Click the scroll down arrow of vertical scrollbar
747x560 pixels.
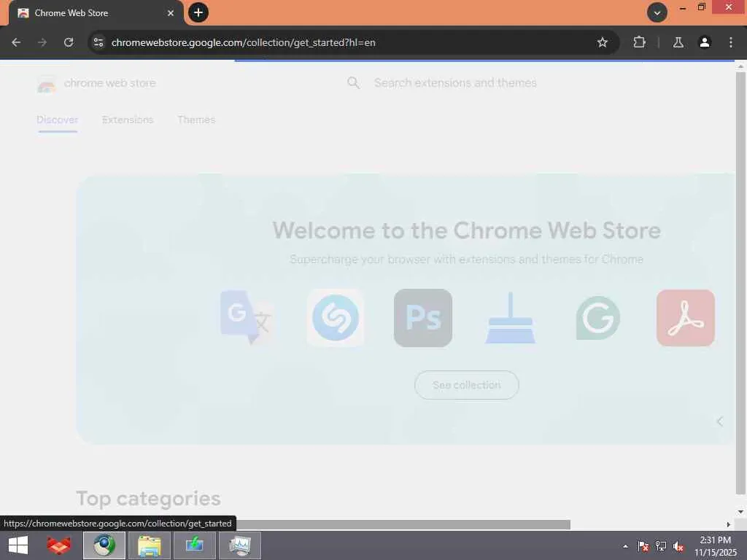(x=740, y=512)
